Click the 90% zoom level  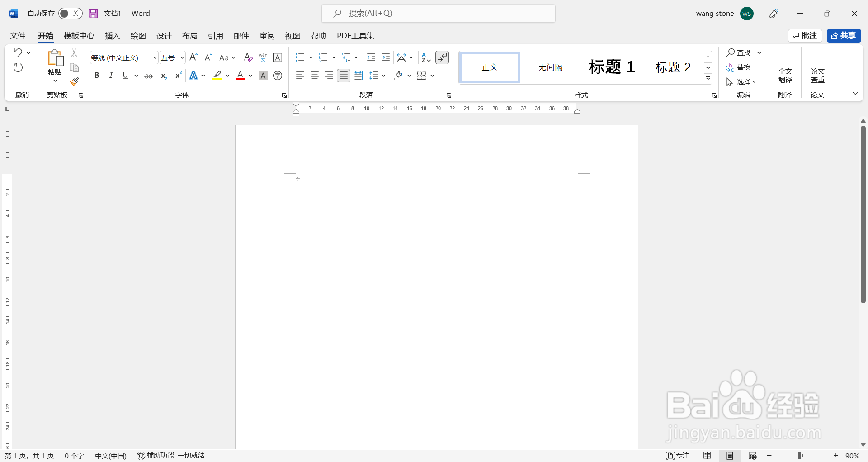point(852,456)
